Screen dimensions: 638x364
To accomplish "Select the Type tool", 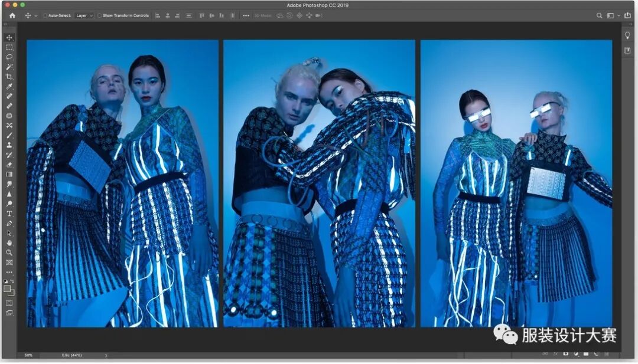I will pyautogui.click(x=9, y=214).
